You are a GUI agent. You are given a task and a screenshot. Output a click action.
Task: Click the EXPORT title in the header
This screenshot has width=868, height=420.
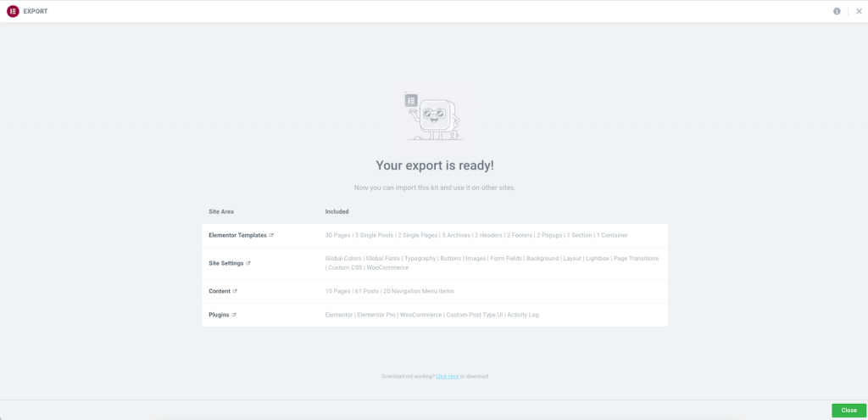click(x=36, y=11)
